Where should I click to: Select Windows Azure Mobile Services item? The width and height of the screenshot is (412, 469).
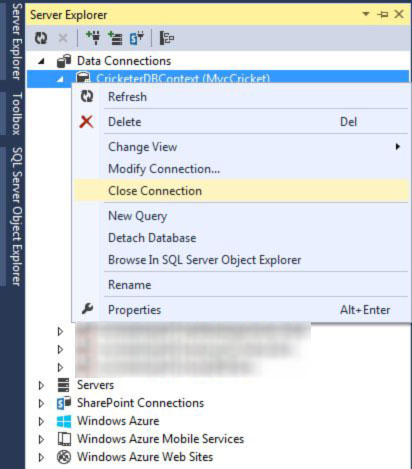click(x=160, y=439)
